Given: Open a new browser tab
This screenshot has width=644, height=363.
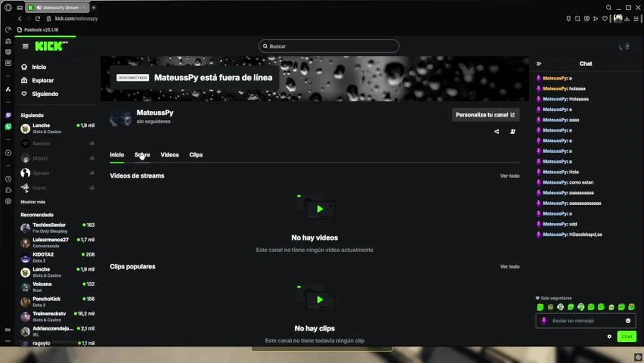Looking at the screenshot, I should pos(93,8).
